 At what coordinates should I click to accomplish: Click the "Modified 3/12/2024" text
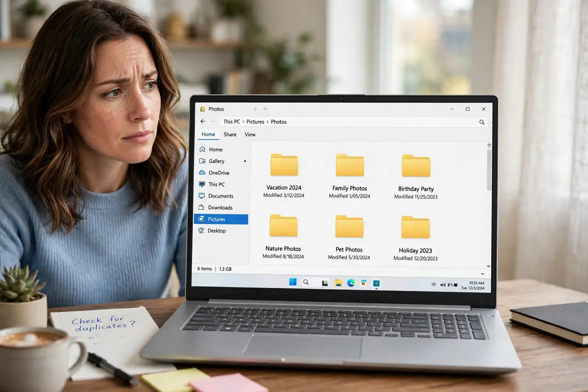point(283,196)
